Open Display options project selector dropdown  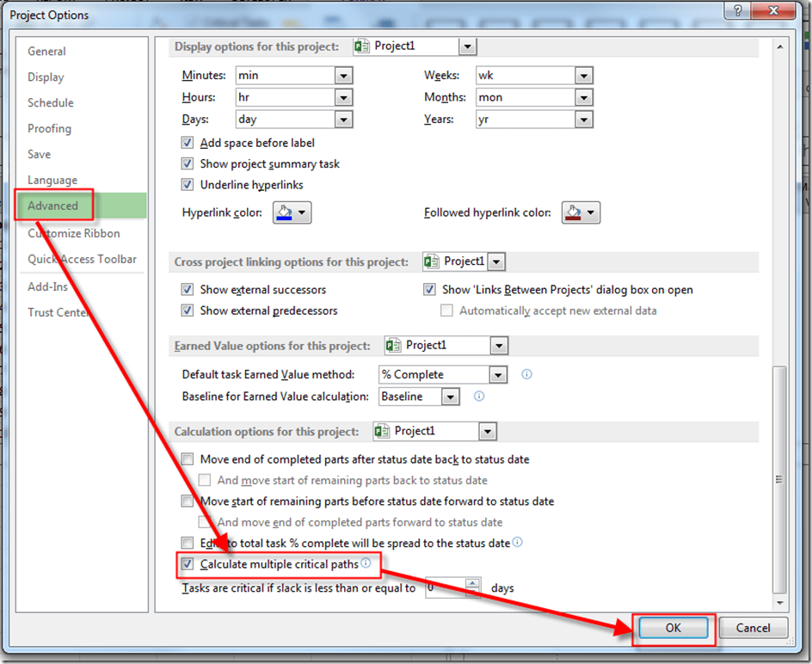[x=467, y=46]
